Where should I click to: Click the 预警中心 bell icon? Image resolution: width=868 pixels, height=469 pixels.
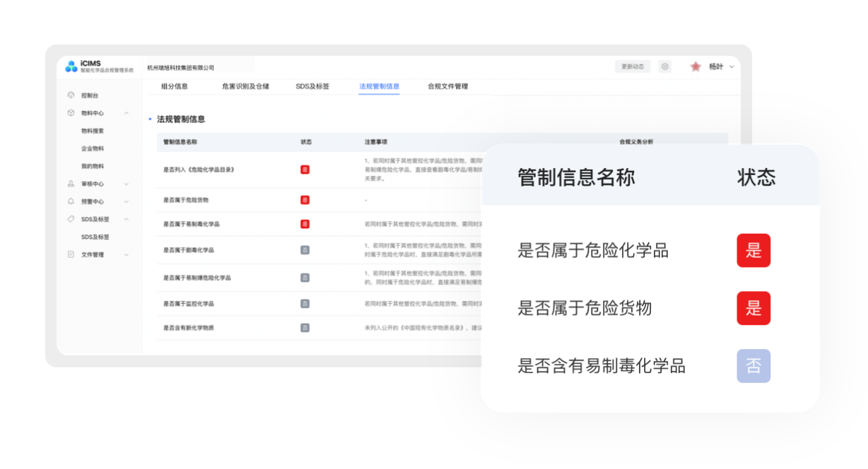click(x=71, y=201)
